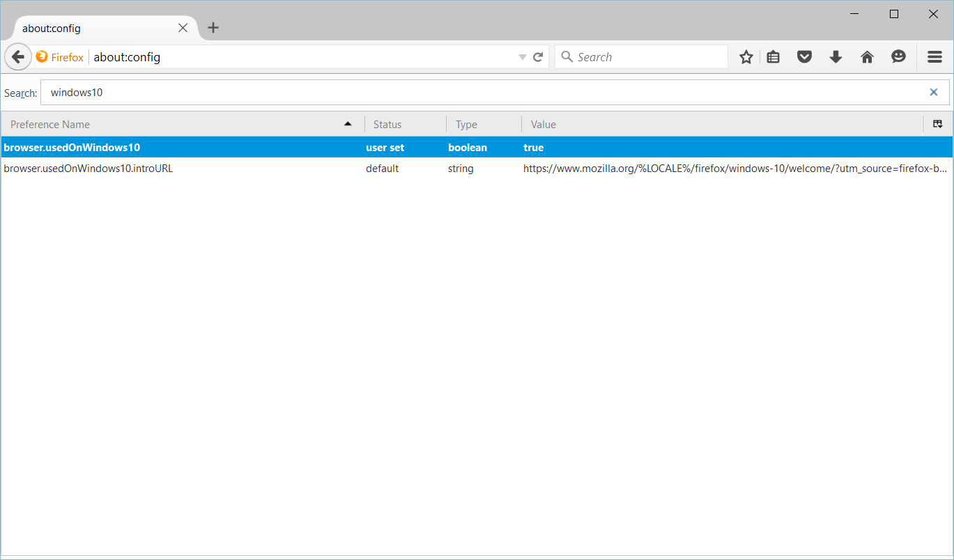Click the 'default' status cell
Image resolution: width=954 pixels, height=560 pixels.
click(383, 168)
